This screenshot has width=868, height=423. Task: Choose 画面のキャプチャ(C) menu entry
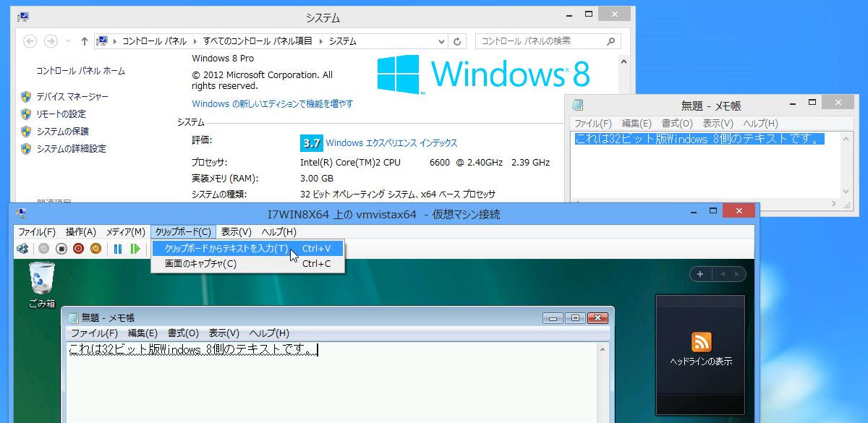(247, 264)
